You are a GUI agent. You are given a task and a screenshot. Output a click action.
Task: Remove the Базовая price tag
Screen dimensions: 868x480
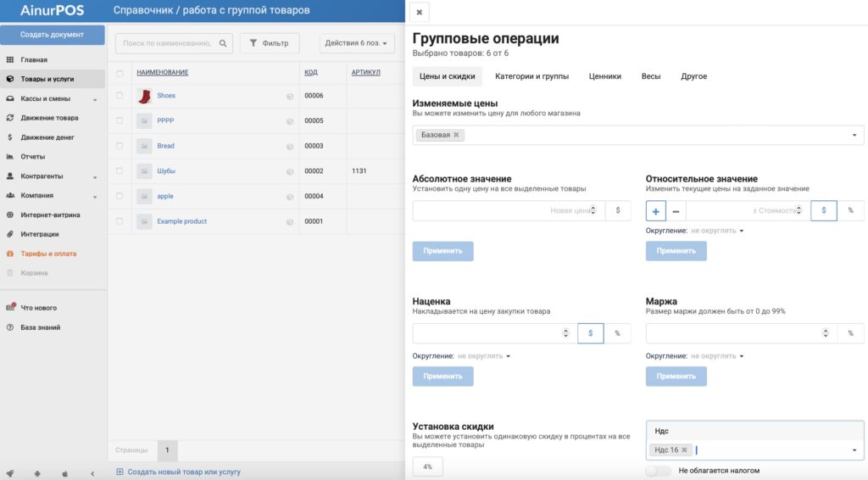[456, 135]
